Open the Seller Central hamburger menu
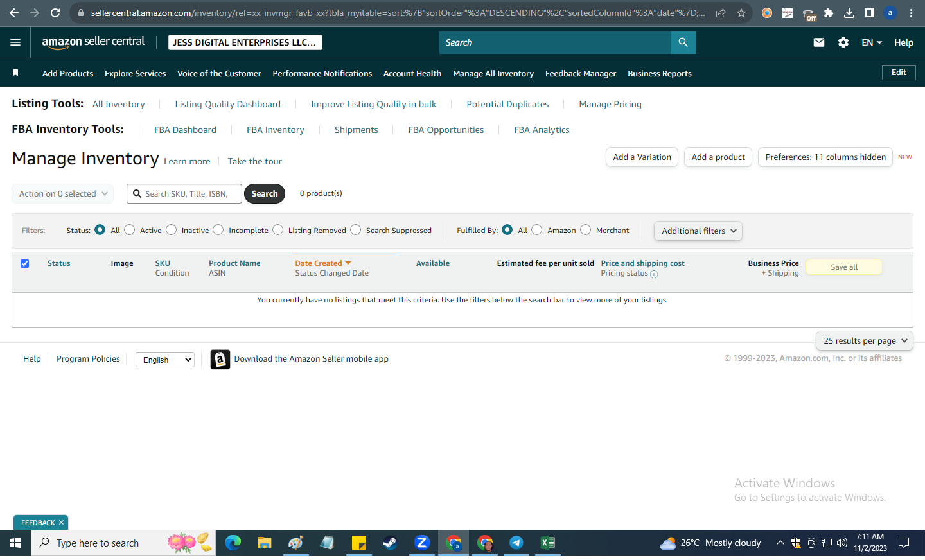 (x=15, y=42)
